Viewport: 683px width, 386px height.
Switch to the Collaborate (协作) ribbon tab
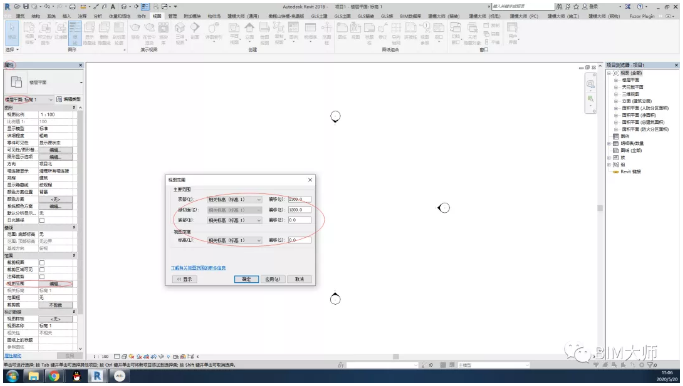pos(142,16)
